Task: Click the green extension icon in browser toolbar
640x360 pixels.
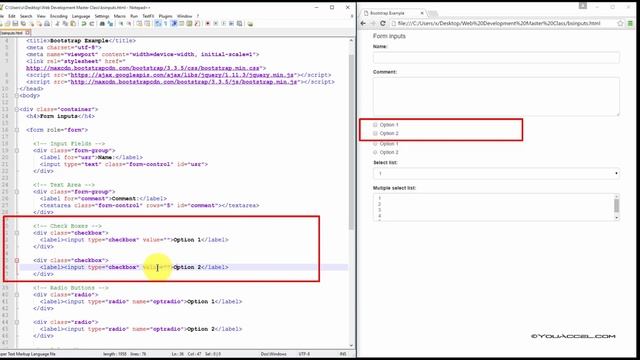Action: pyautogui.click(x=631, y=23)
